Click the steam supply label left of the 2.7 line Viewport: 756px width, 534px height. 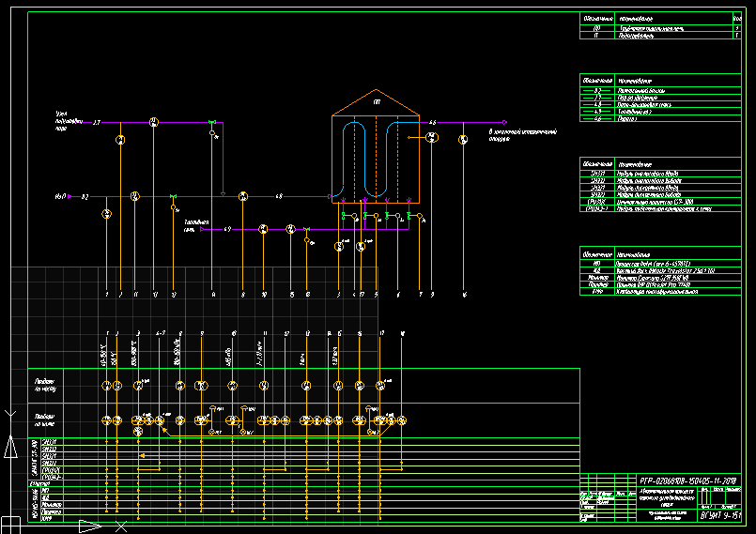pos(69,121)
